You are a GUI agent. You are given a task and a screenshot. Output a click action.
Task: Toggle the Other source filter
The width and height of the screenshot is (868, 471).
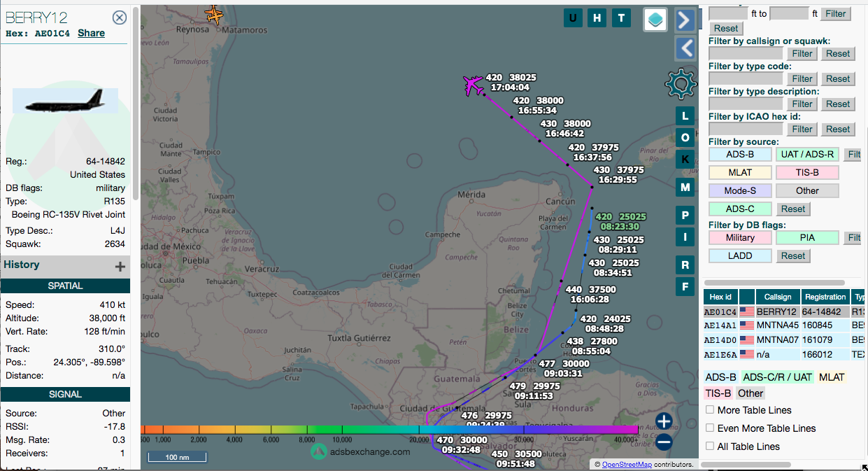[x=807, y=190]
